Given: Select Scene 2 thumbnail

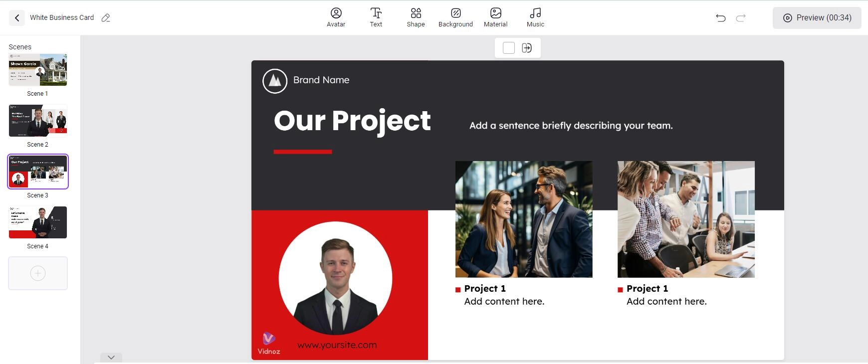Looking at the screenshot, I should coord(38,121).
